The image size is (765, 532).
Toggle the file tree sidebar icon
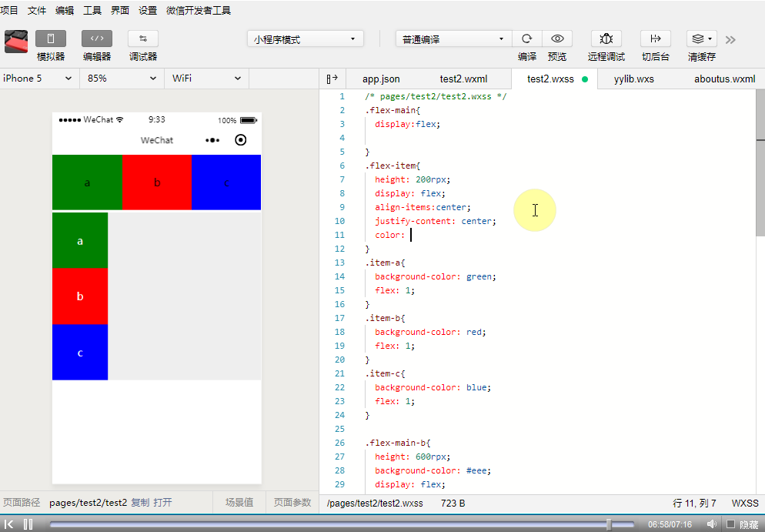coord(332,79)
